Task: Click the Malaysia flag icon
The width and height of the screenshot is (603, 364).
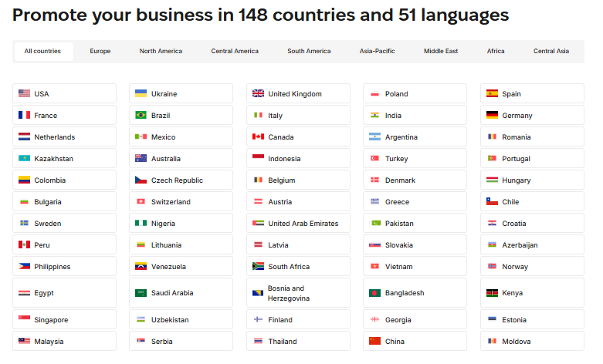Action: (24, 341)
